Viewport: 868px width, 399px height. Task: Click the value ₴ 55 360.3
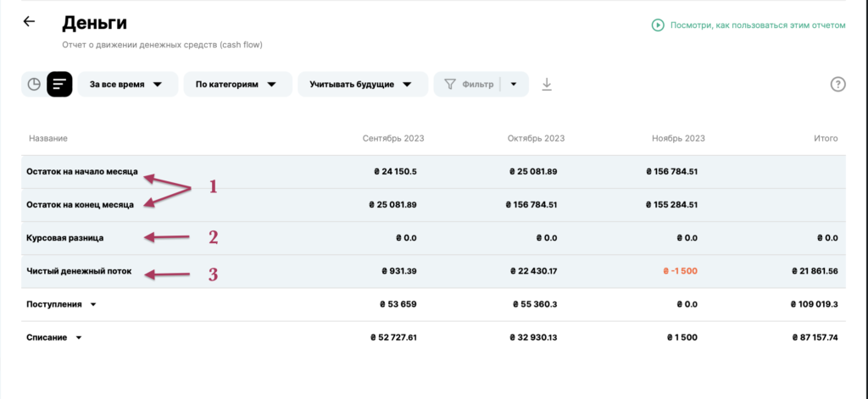pos(536,304)
